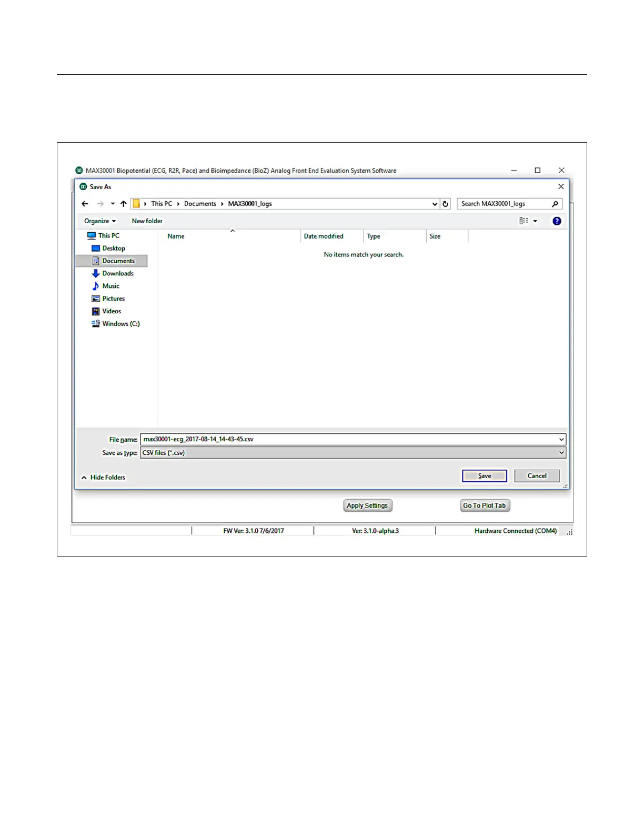Minimize the MAX30001 main window
644x834 pixels.
click(514, 171)
